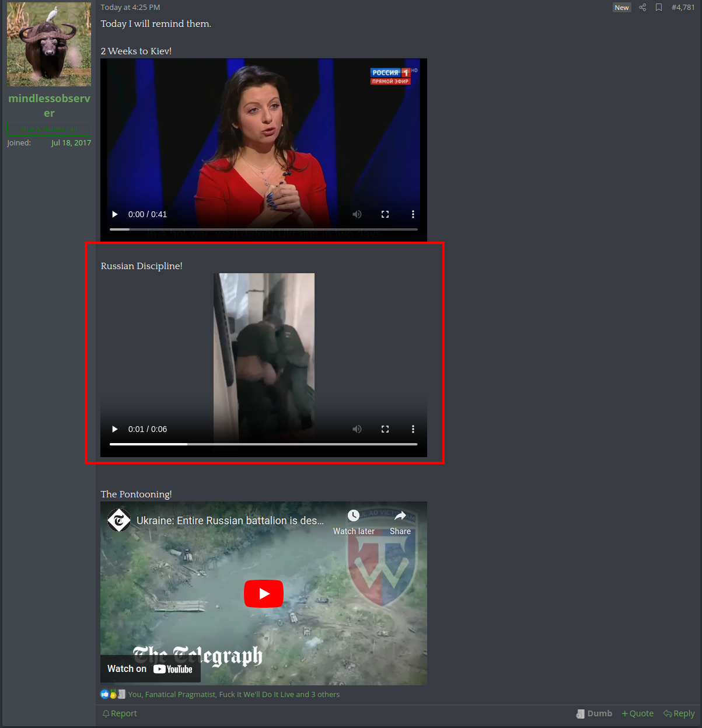Open the #4,781 post permalink
The image size is (702, 728).
[x=683, y=8]
